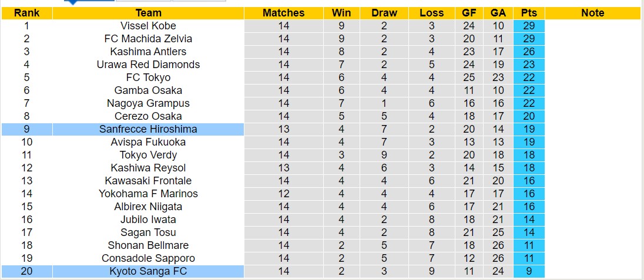Click the Consadole Sapporo team name
Image resolution: width=644 pixels, height=280 pixels.
pos(148,258)
